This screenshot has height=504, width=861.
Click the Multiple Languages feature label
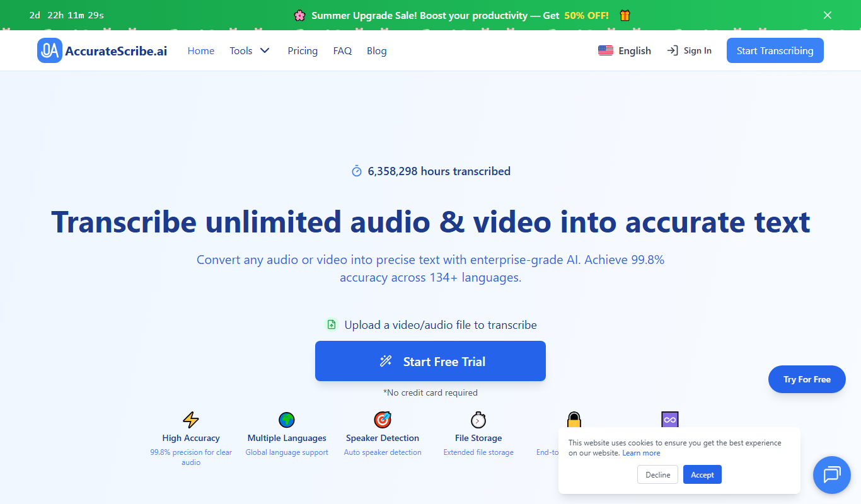pyautogui.click(x=287, y=438)
